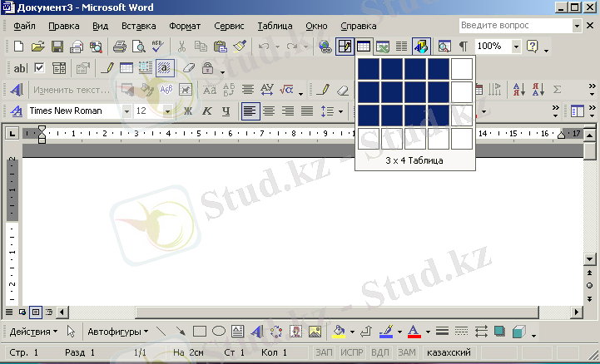Expand the font color dropdown arrow
This screenshot has height=364, width=600.
(x=428, y=332)
